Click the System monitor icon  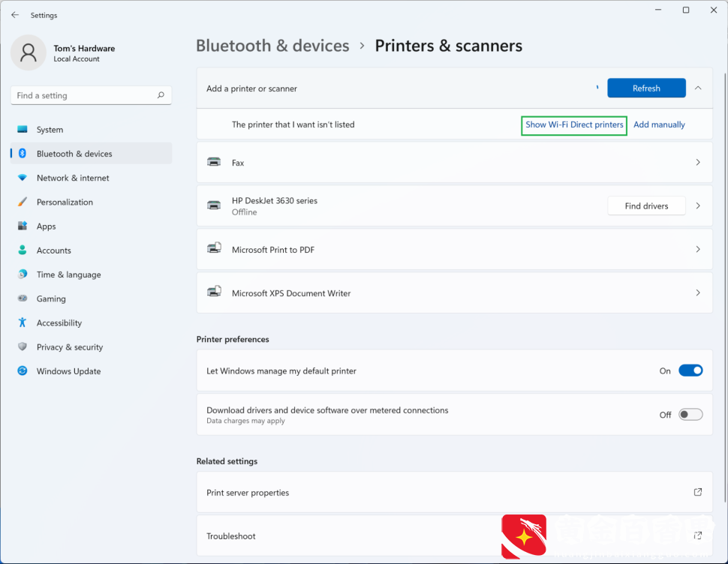coord(23,130)
